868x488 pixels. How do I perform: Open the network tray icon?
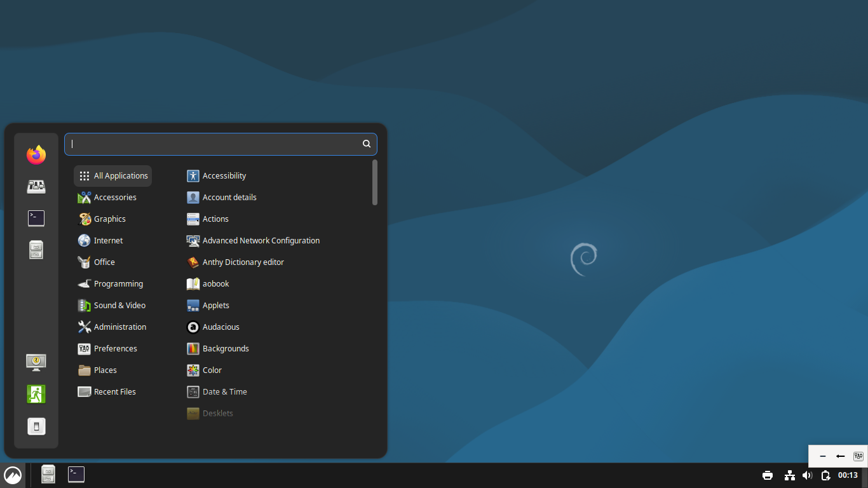click(x=789, y=475)
